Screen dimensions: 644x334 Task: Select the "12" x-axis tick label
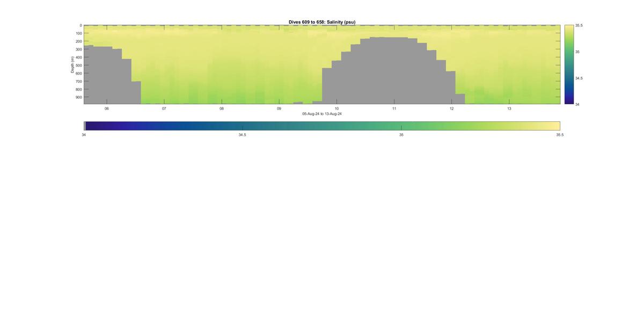point(452,108)
